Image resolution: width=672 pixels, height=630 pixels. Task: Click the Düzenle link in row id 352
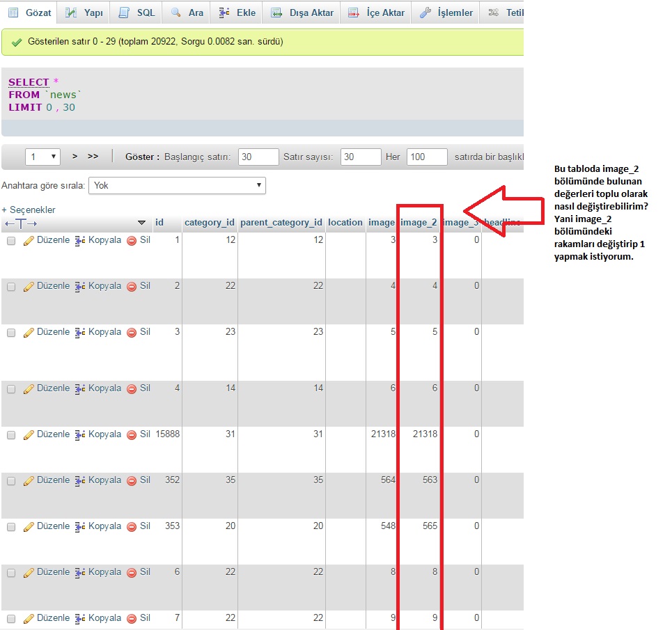coord(53,480)
